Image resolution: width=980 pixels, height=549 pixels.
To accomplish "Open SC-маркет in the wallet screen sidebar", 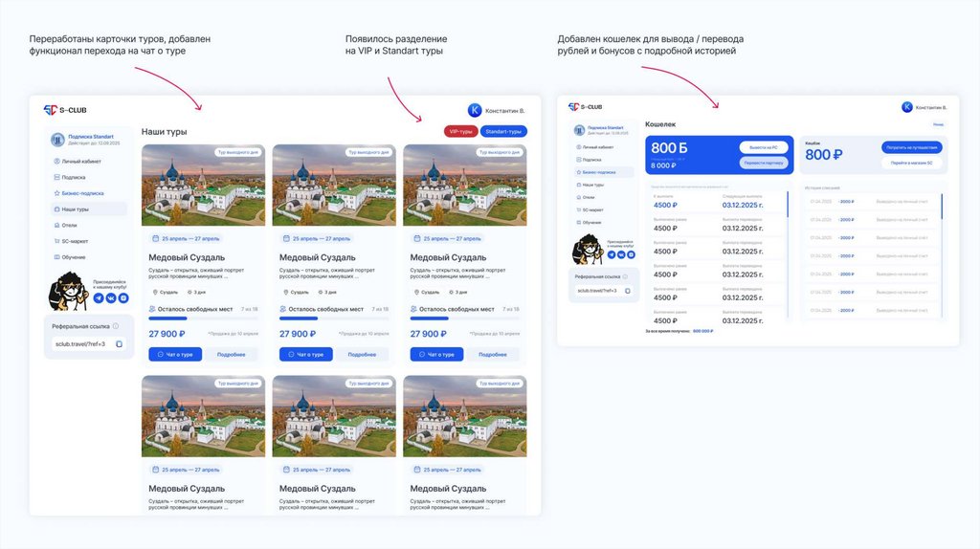I will click(590, 209).
